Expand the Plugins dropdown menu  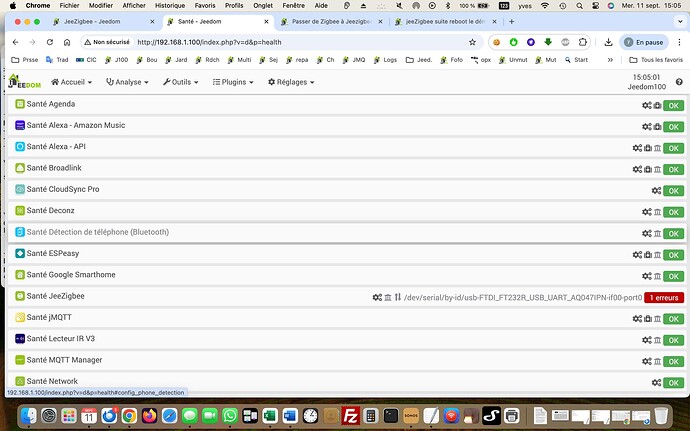pos(233,82)
